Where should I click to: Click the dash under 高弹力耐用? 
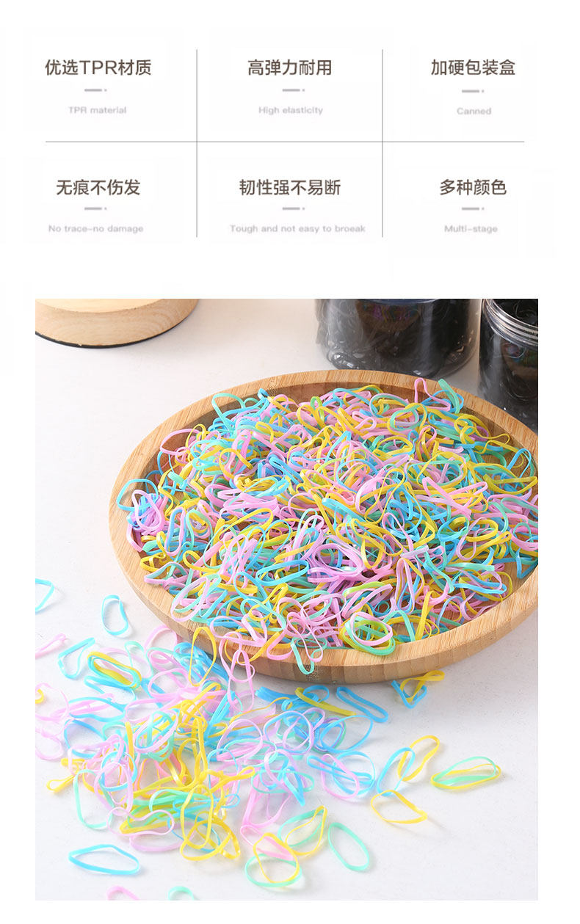(x=293, y=90)
